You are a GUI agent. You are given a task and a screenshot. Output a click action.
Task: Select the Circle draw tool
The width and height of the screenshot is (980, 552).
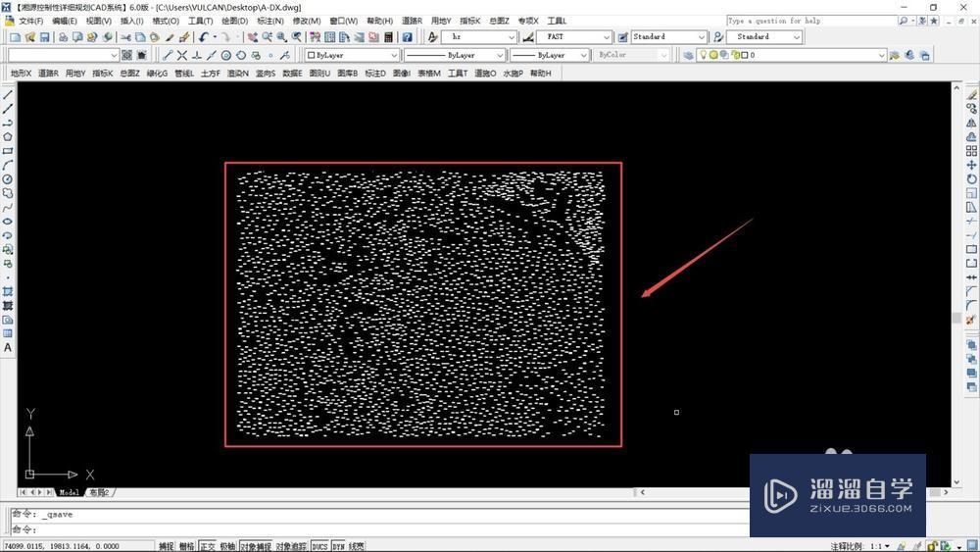pos(8,178)
